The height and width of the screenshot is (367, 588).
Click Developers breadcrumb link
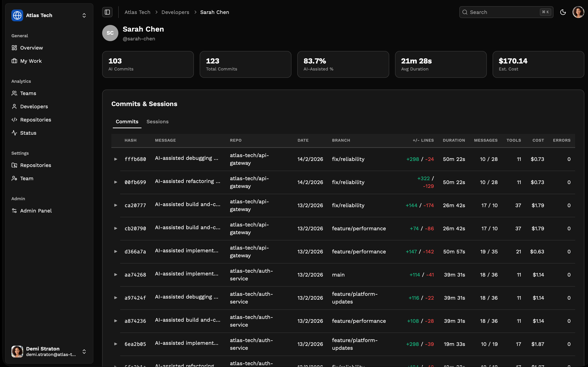tap(175, 12)
